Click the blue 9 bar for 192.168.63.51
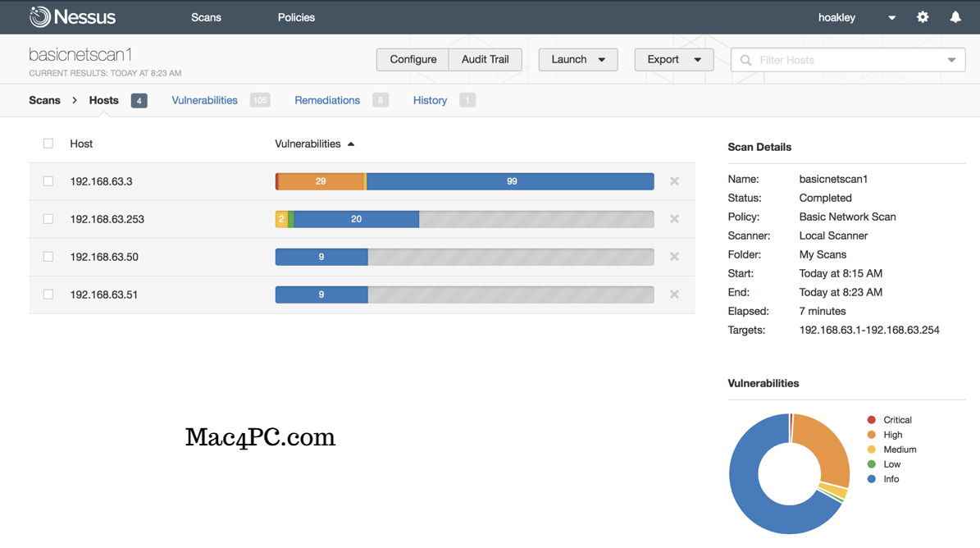The height and width of the screenshot is (548, 980). tap(321, 295)
